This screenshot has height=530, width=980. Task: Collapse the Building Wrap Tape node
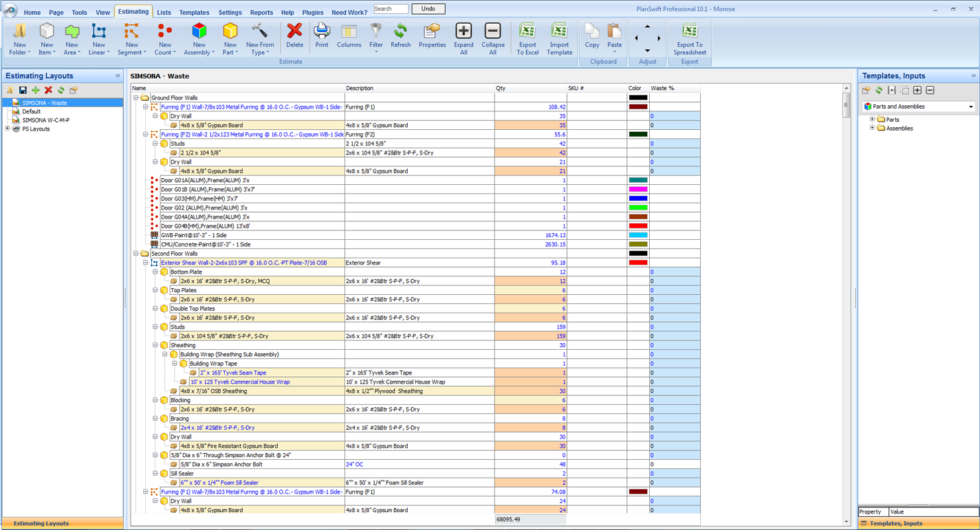click(x=174, y=364)
